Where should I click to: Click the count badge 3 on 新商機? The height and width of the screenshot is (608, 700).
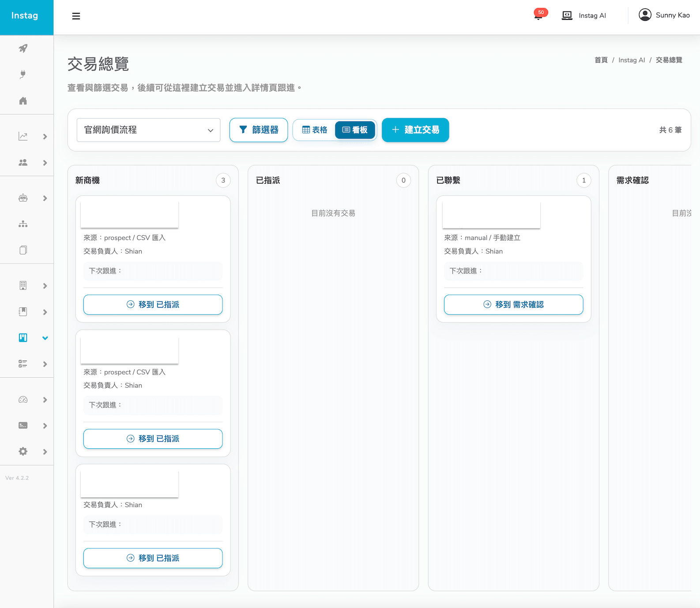(223, 180)
